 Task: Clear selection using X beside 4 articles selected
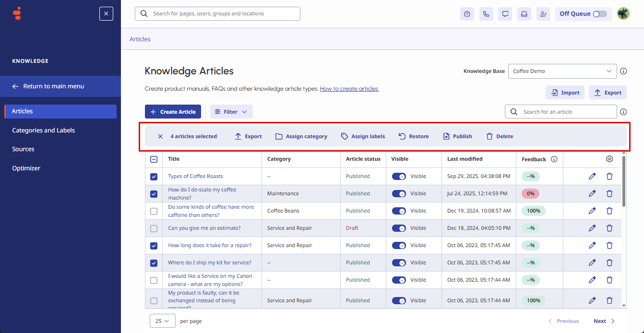[x=160, y=136]
